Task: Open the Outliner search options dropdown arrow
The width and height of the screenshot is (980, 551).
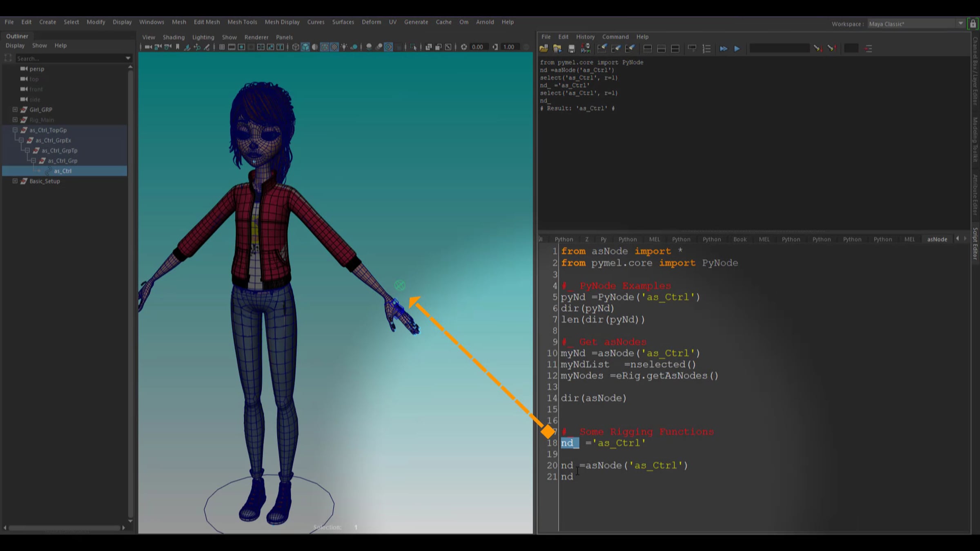Action: click(128, 58)
